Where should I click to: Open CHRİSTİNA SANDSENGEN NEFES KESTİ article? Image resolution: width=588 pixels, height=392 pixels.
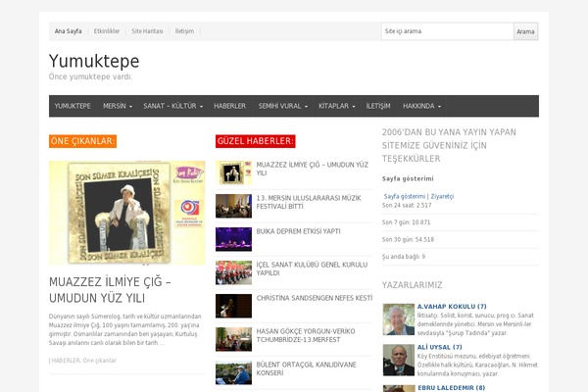pyautogui.click(x=315, y=298)
